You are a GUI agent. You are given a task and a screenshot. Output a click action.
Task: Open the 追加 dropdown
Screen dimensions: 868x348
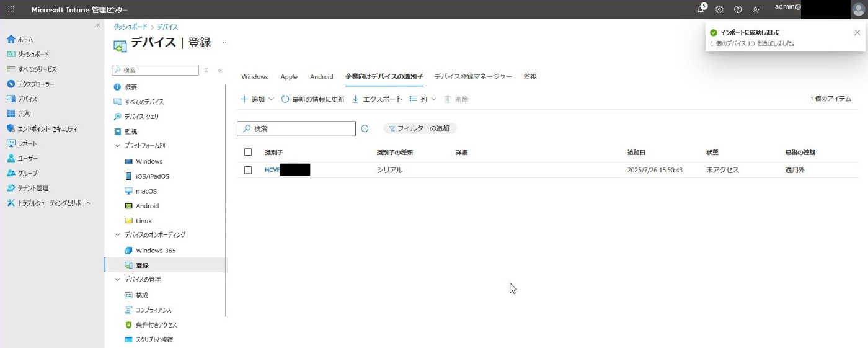click(257, 99)
